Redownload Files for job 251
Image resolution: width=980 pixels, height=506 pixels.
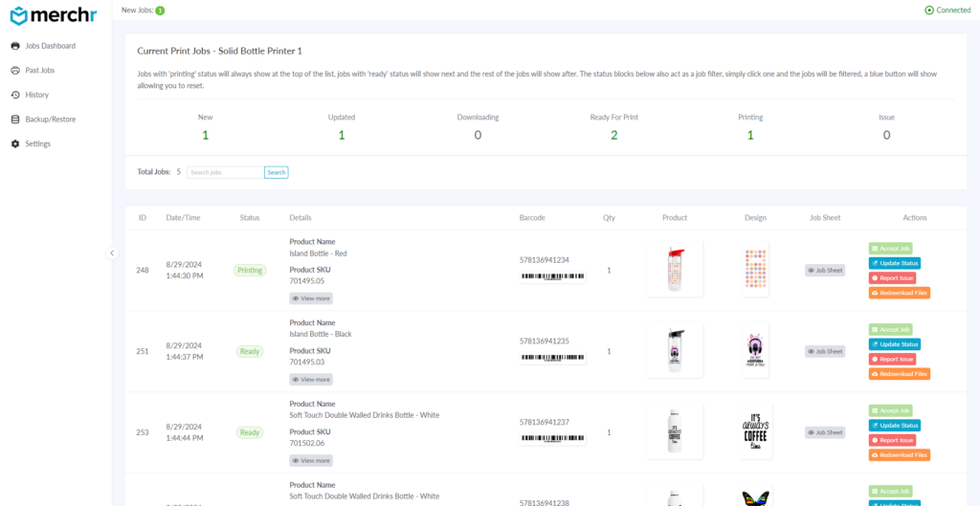(899, 374)
